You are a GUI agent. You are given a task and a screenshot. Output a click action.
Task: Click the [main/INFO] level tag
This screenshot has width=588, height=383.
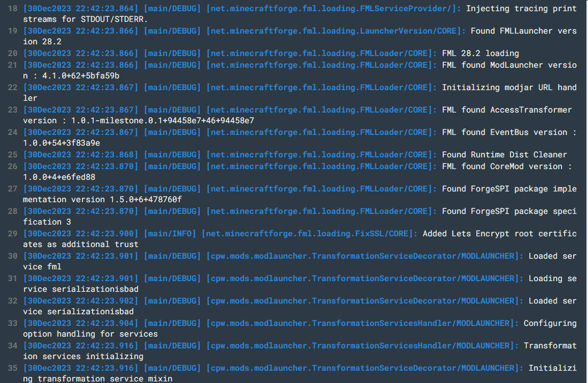[x=170, y=234]
